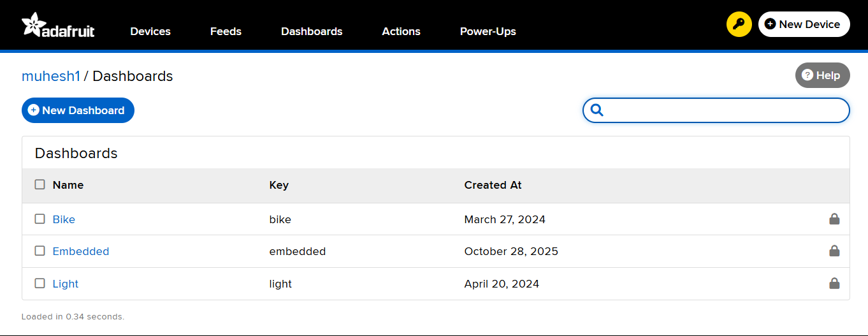The width and height of the screenshot is (868, 336).
Task: Open the Devices menu
Action: click(x=150, y=31)
